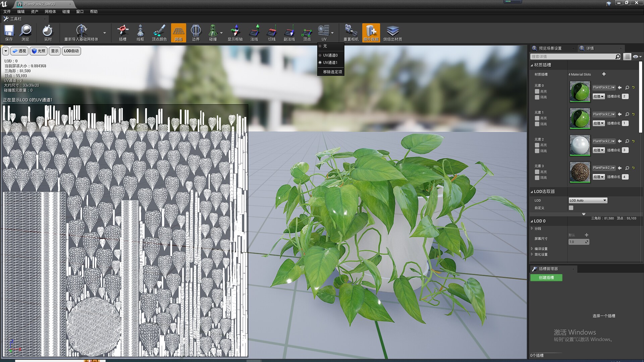Enable 隔离 checkbox for 元素 2
This screenshot has width=644, height=362.
[537, 151]
